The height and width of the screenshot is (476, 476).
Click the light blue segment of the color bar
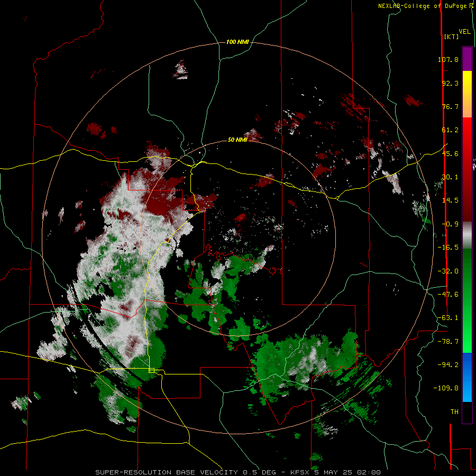click(467, 390)
